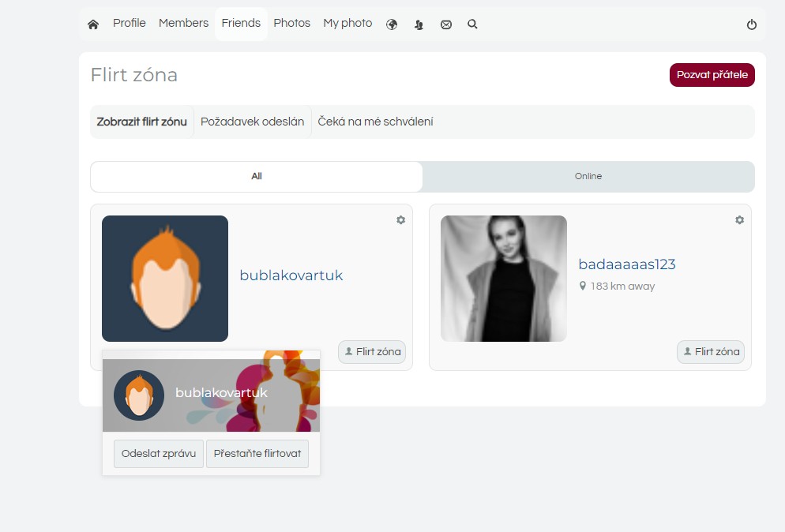Open the messages envelope icon
The image size is (785, 532).
pyautogui.click(x=446, y=24)
